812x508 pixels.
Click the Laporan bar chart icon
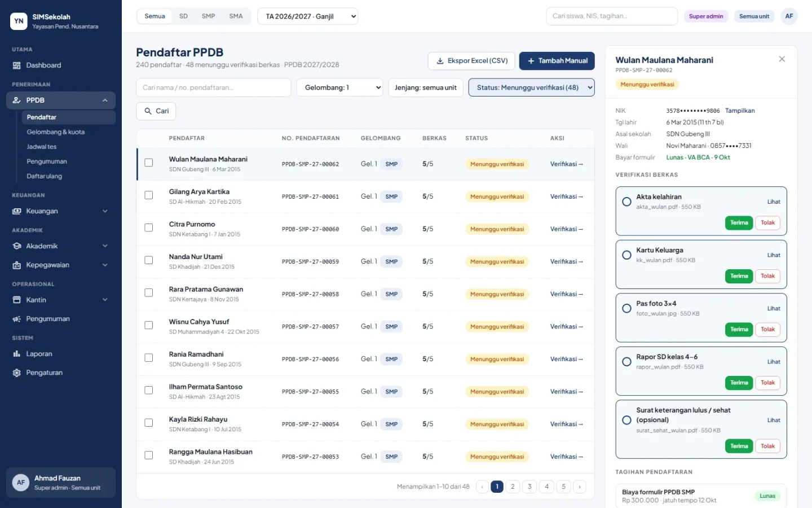click(17, 354)
